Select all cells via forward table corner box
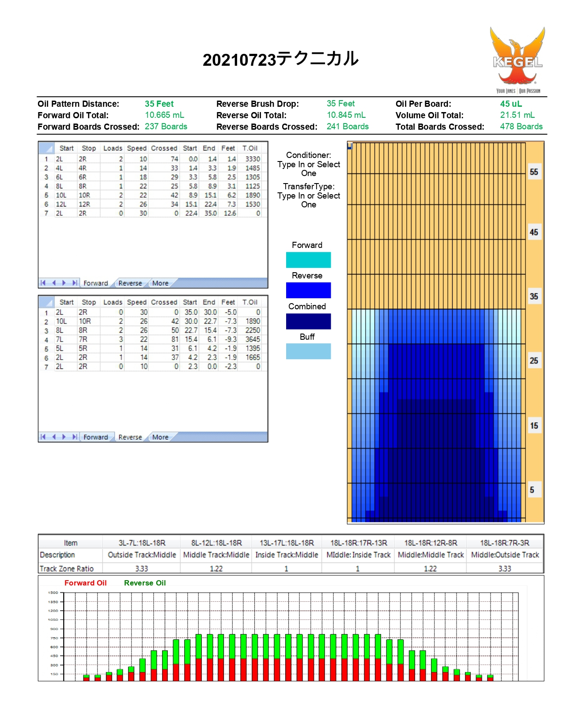563x728 pixels. (x=46, y=148)
